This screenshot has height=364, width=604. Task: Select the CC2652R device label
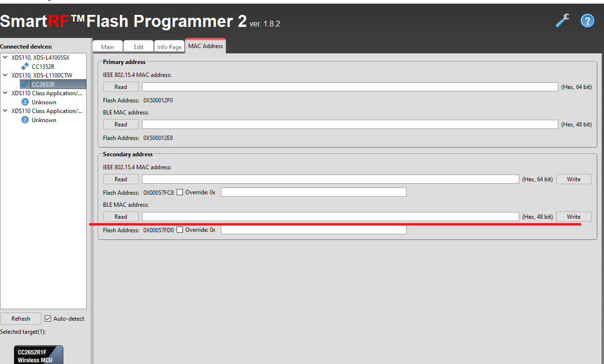coord(43,84)
